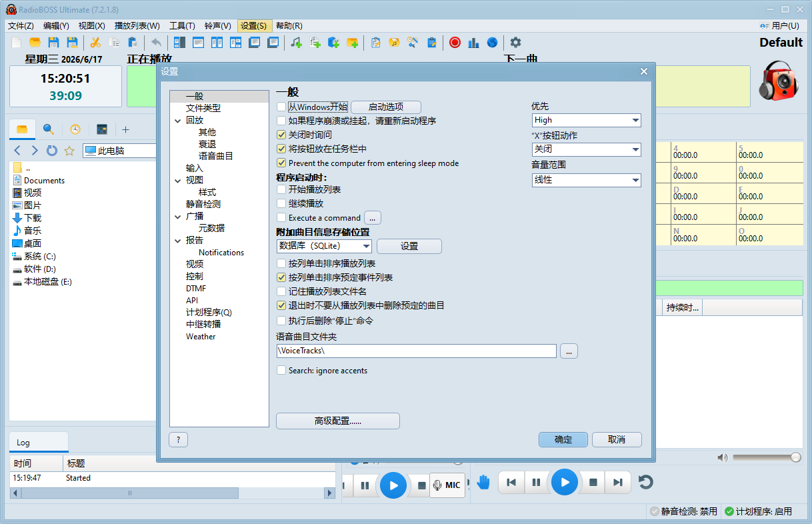Select the clock history tab in file browser
Image resolution: width=812 pixels, height=524 pixels.
(x=75, y=129)
